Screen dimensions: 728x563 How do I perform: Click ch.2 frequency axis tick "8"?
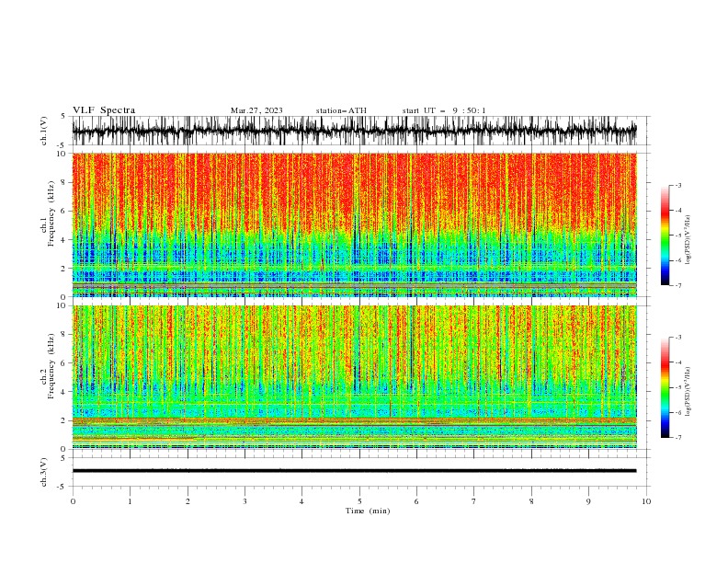pos(64,335)
